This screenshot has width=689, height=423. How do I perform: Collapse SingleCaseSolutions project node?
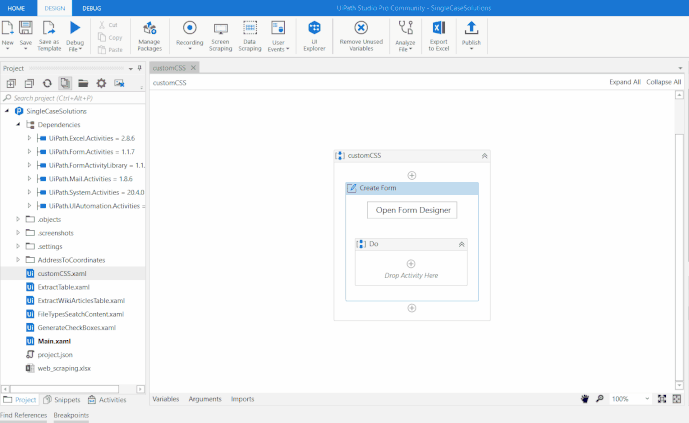click(x=7, y=111)
